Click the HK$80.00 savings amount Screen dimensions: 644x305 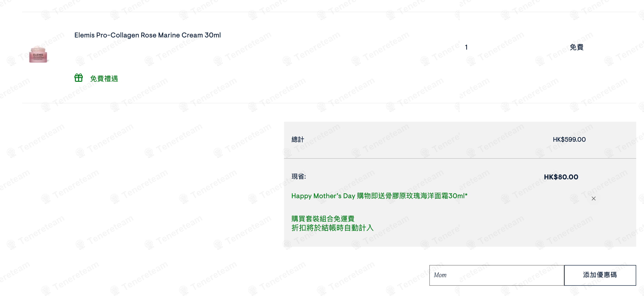[x=561, y=177]
